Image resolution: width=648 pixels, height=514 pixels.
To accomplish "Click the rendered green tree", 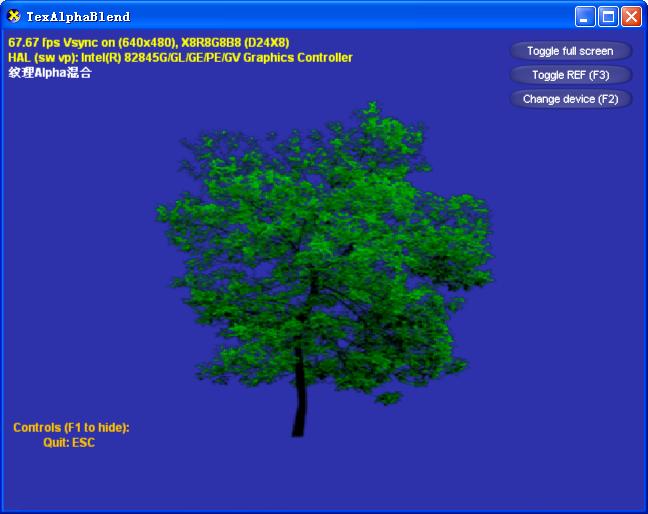I will click(324, 269).
